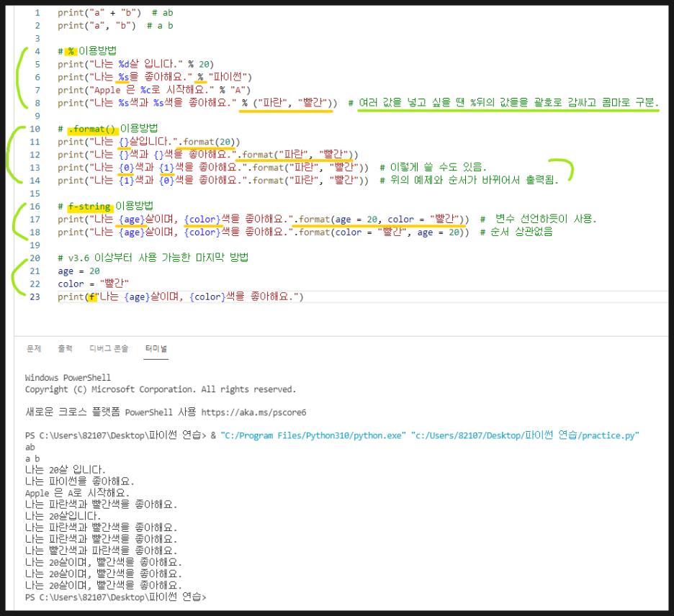This screenshot has width=674, height=616.
Task: Click the comment '# f-string 이용방법'
Action: click(x=105, y=207)
